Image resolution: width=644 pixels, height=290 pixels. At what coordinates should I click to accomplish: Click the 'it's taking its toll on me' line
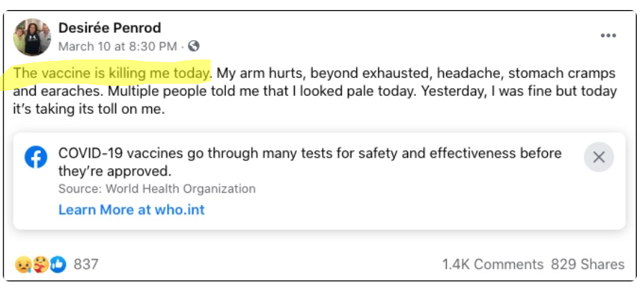click(90, 110)
